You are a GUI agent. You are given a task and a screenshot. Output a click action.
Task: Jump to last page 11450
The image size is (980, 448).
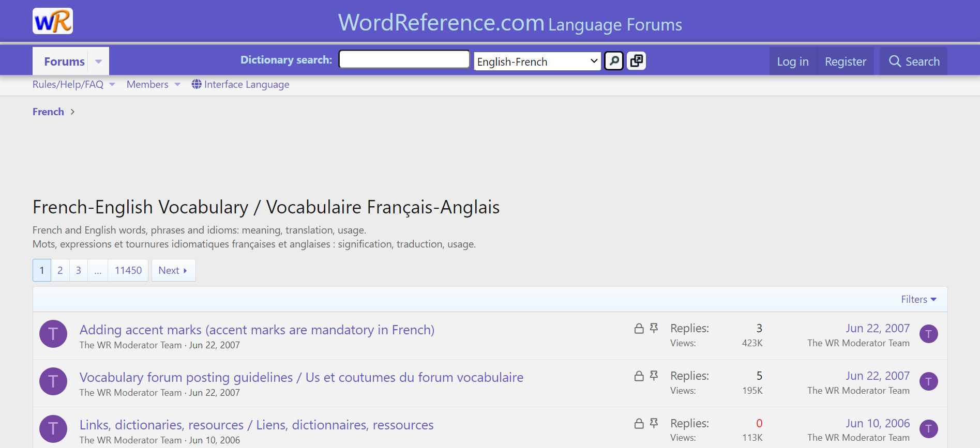click(128, 270)
